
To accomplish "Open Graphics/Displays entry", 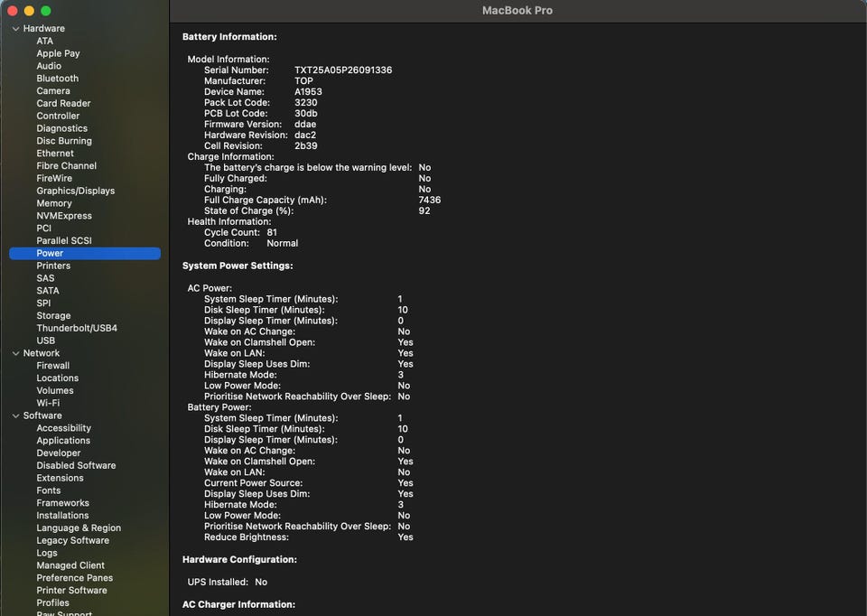I will [x=76, y=191].
